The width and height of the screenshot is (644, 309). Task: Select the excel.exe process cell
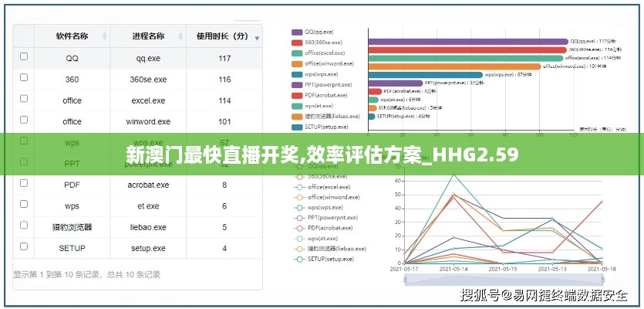(x=148, y=100)
